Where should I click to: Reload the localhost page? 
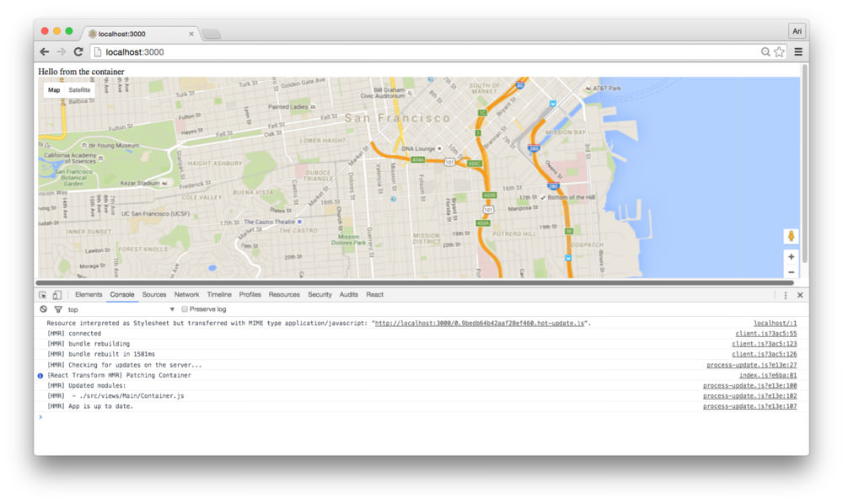[78, 52]
